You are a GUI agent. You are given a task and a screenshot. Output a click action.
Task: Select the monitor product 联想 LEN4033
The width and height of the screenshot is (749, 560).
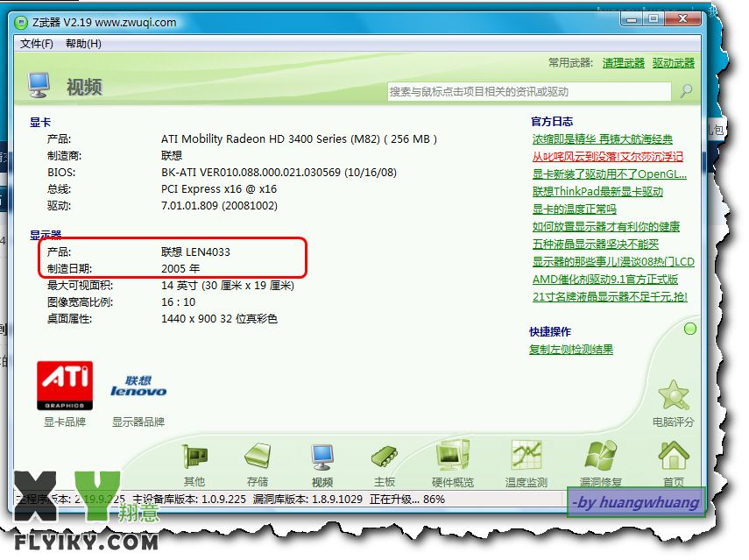point(195,252)
